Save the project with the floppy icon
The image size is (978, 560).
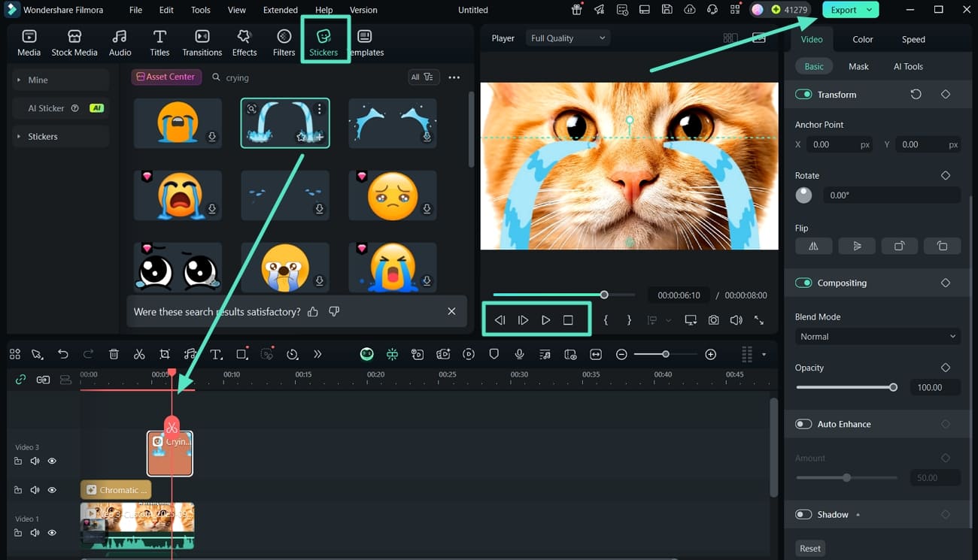click(667, 10)
